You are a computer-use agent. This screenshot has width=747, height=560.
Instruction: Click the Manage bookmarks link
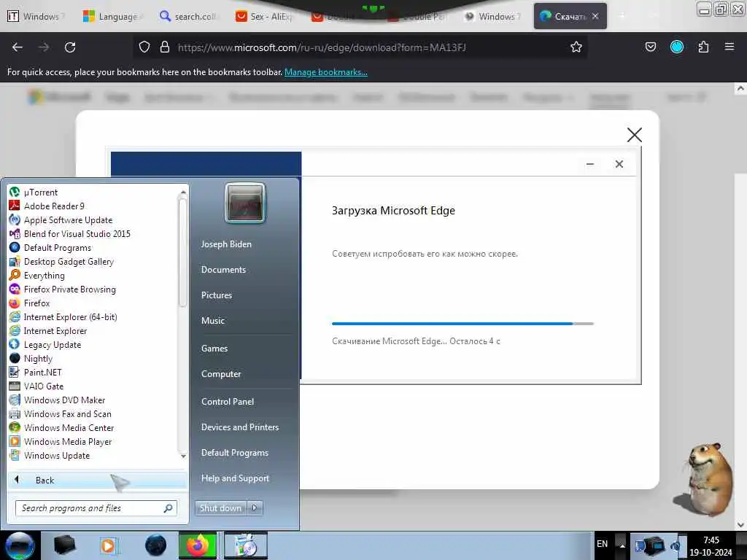(x=326, y=72)
